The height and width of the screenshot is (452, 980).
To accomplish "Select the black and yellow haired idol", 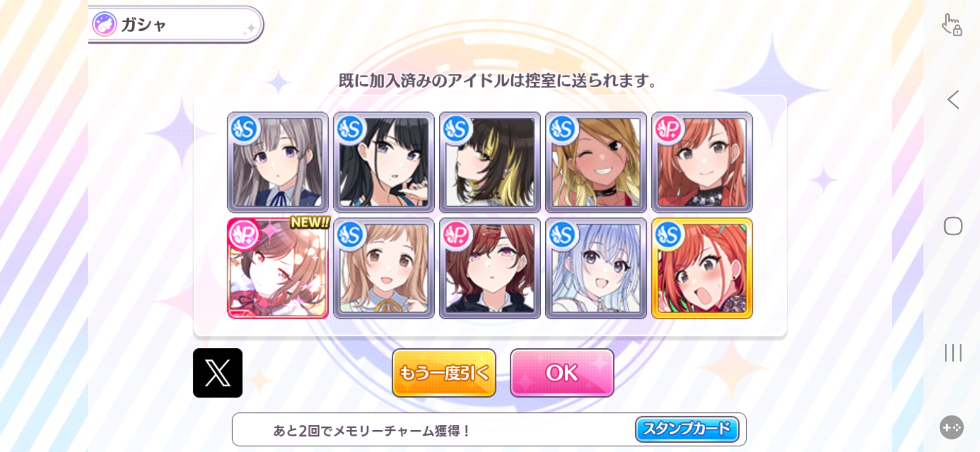I will tap(490, 162).
